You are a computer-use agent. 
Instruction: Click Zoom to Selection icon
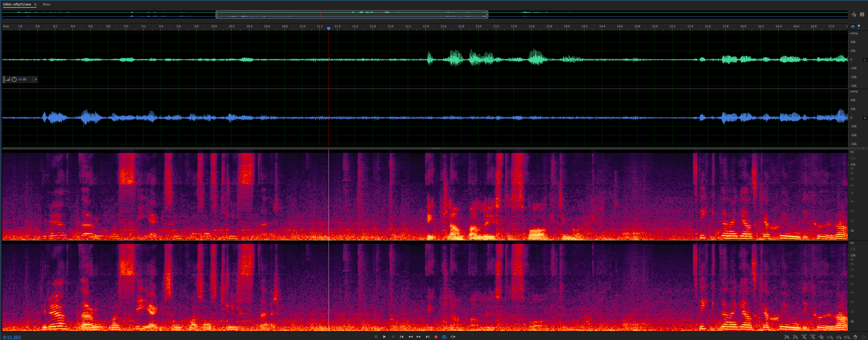tap(847, 337)
